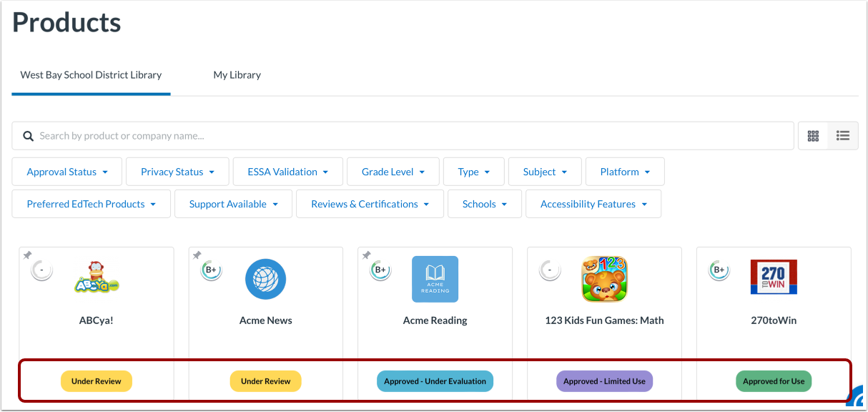Unpin the ABCya! product card

pos(27,254)
